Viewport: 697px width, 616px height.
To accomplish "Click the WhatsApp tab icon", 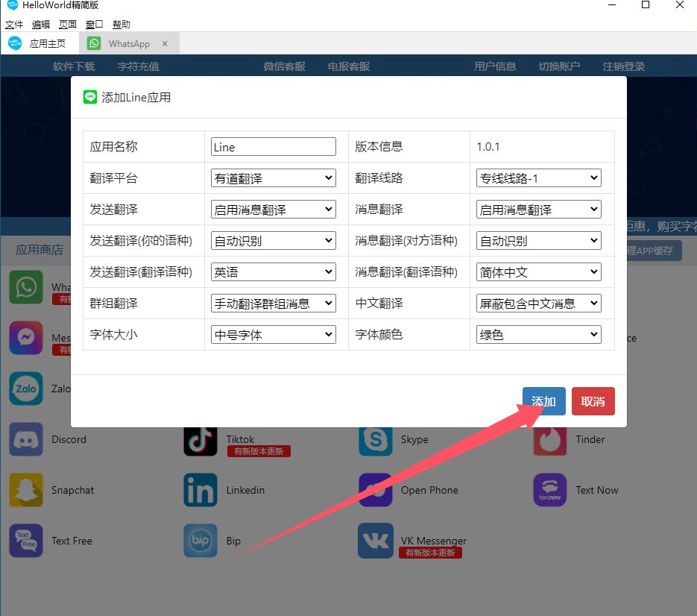I will point(94,43).
